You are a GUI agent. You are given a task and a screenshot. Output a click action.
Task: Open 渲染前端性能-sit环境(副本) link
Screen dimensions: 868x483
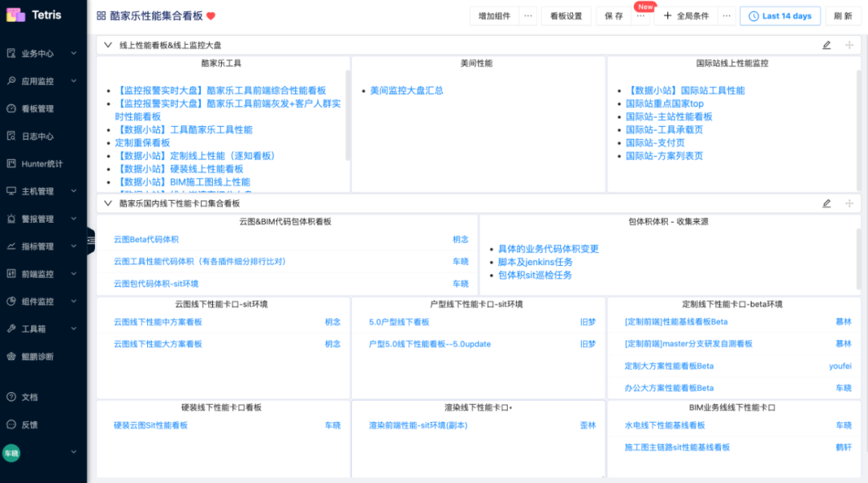click(418, 425)
